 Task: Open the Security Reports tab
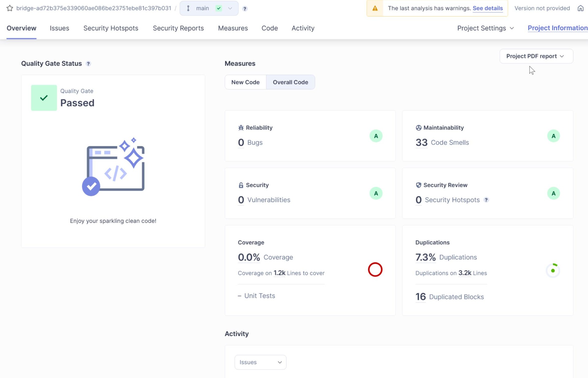pos(178,28)
